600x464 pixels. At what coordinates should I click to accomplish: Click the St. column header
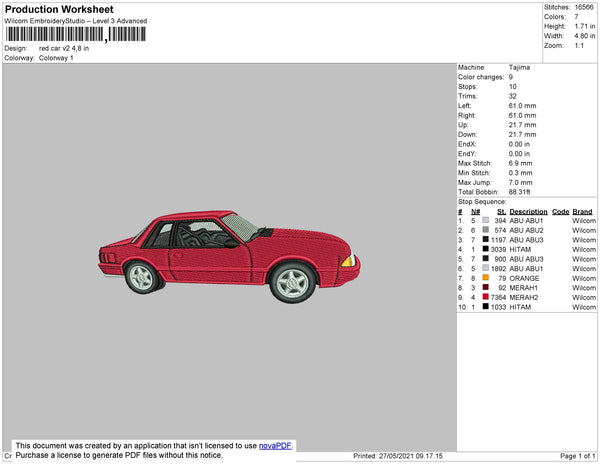pos(501,212)
